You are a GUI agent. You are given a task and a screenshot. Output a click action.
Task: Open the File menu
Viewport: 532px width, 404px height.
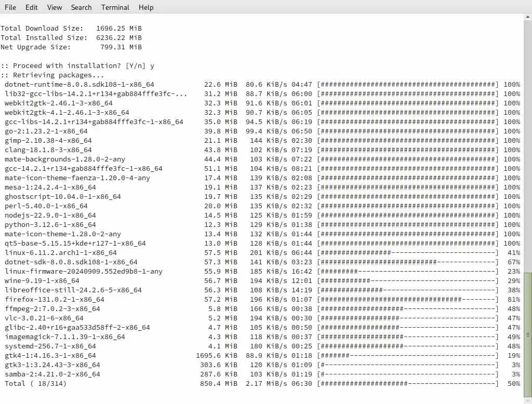pos(10,7)
